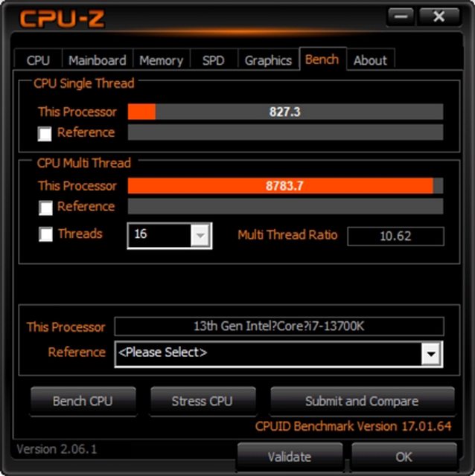Click Submit and Compare

(x=363, y=402)
